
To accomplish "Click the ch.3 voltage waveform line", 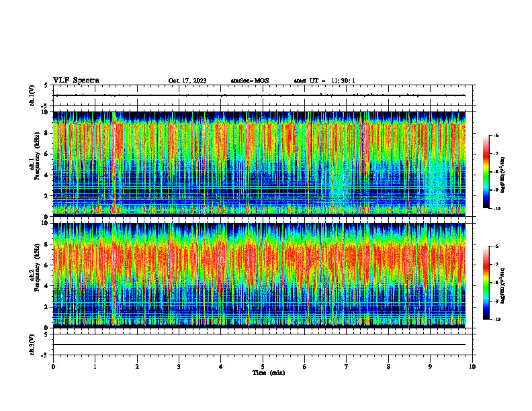I will [259, 345].
